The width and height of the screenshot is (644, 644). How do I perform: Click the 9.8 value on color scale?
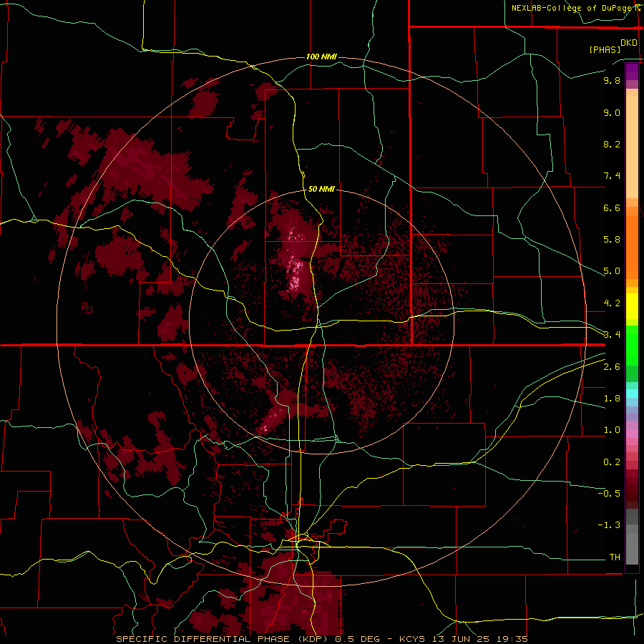(612, 80)
